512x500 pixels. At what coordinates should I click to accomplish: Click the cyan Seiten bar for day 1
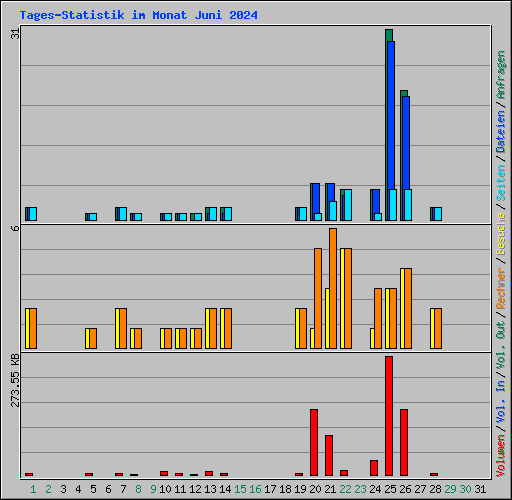tap(33, 214)
